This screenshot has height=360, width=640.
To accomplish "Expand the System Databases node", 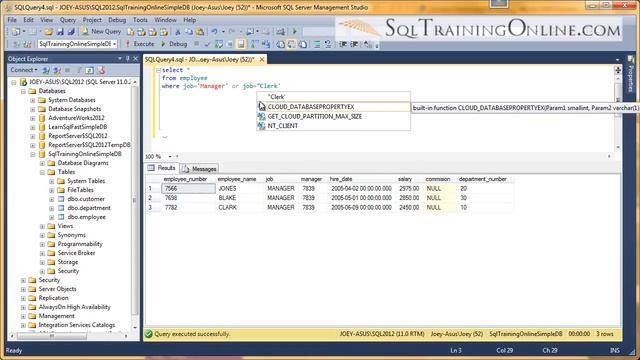I will (x=33, y=100).
